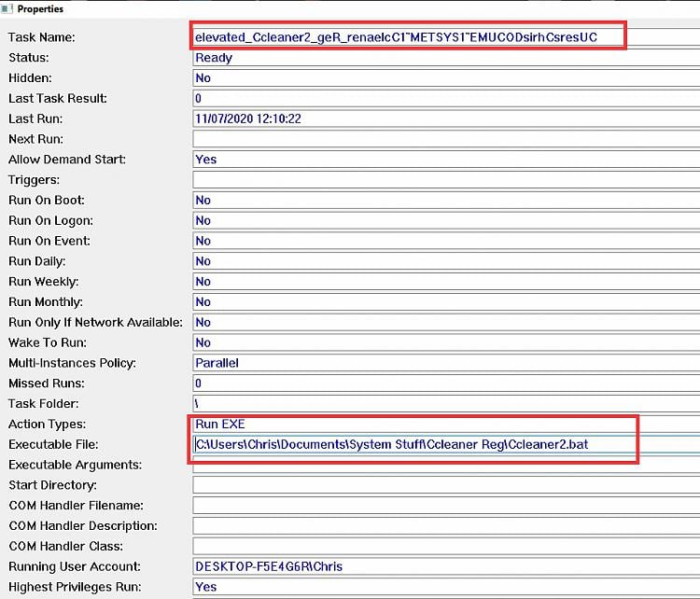Click the 'Executable File:' label

coord(53,444)
